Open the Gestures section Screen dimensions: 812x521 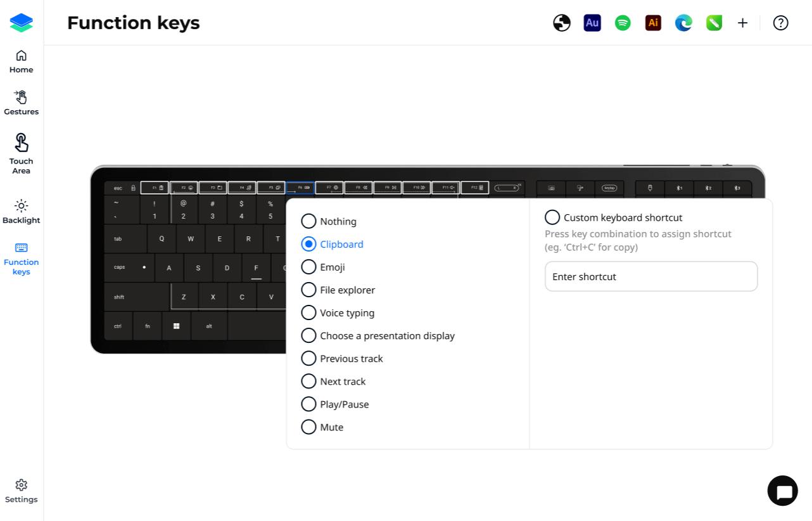21,103
